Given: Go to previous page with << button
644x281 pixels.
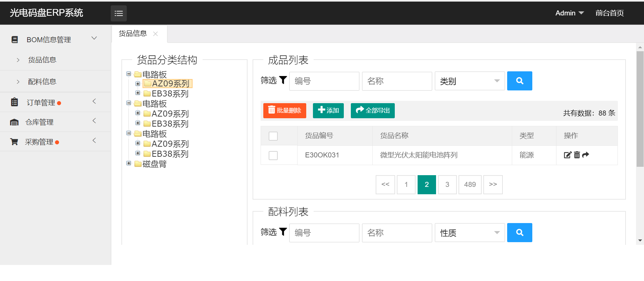Looking at the screenshot, I should [385, 185].
